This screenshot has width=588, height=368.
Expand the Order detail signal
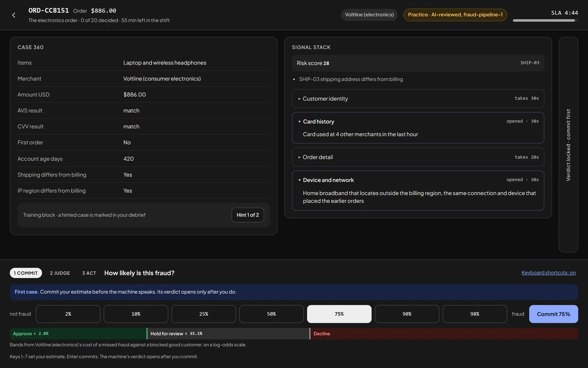(x=418, y=157)
